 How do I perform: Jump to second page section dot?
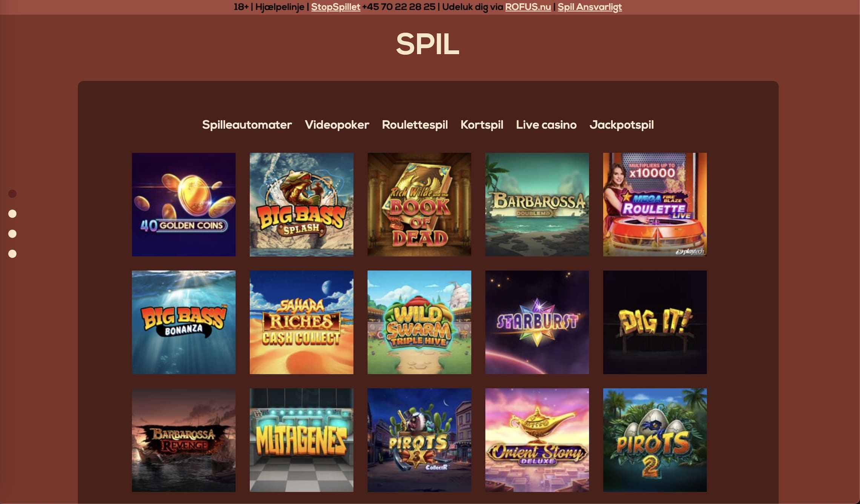pyautogui.click(x=12, y=214)
